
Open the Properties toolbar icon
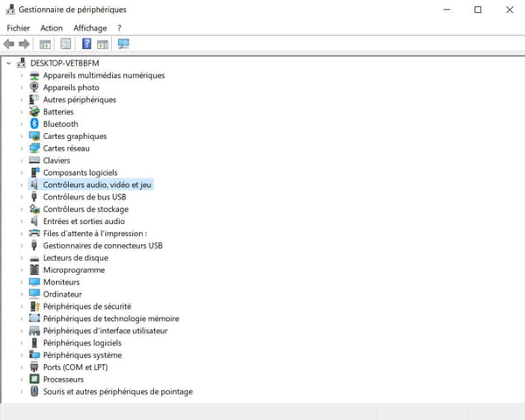pyautogui.click(x=66, y=44)
